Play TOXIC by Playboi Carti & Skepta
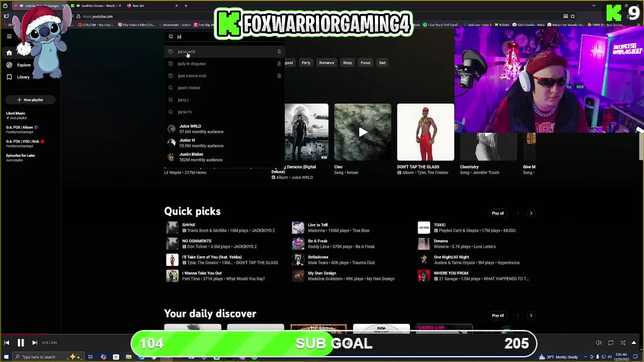 [x=424, y=228]
